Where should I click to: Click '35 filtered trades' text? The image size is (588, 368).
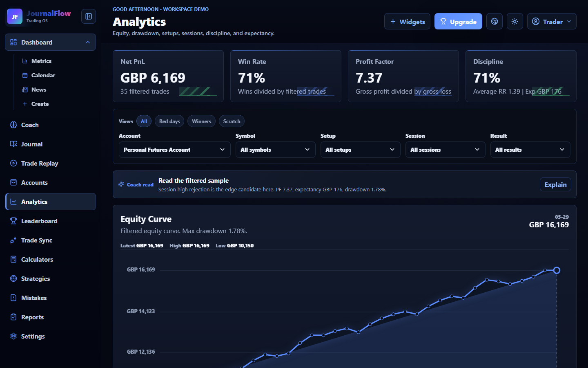click(145, 92)
